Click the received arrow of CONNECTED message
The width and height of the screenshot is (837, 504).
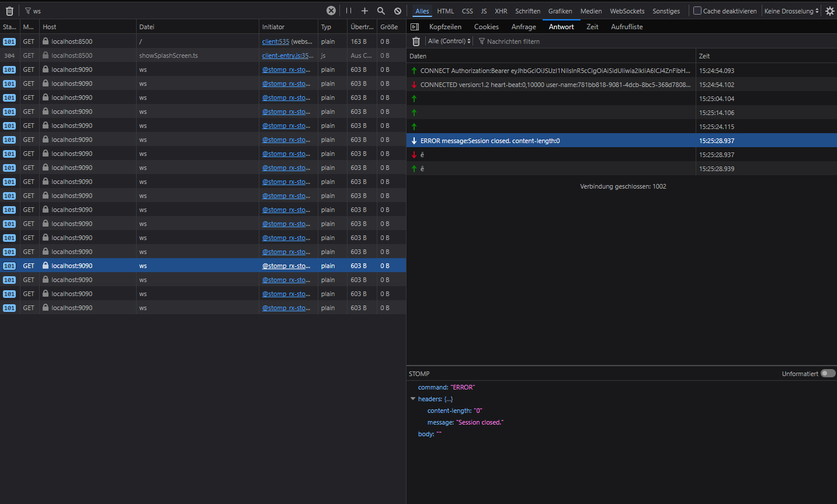414,85
